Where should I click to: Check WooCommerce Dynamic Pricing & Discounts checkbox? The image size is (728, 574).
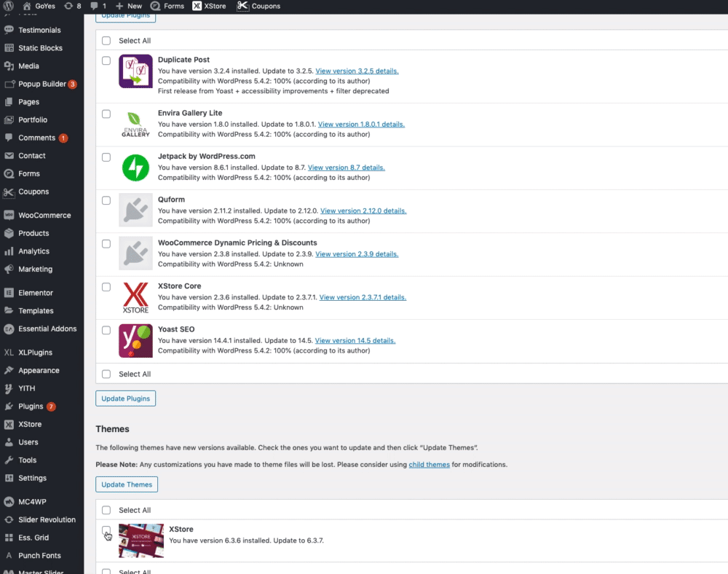[106, 243]
